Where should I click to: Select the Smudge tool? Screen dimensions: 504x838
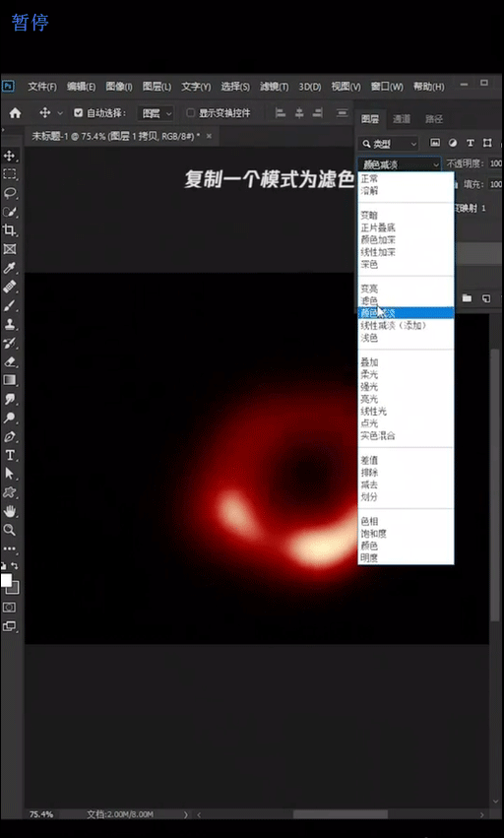[9, 399]
